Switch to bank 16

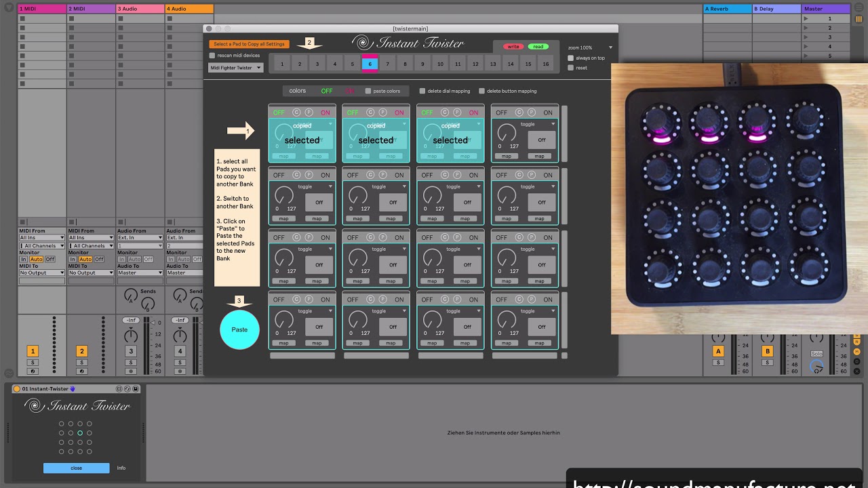pyautogui.click(x=546, y=64)
